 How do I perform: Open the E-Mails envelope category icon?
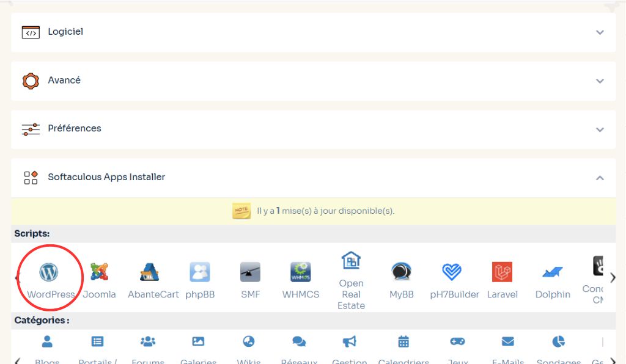(508, 341)
